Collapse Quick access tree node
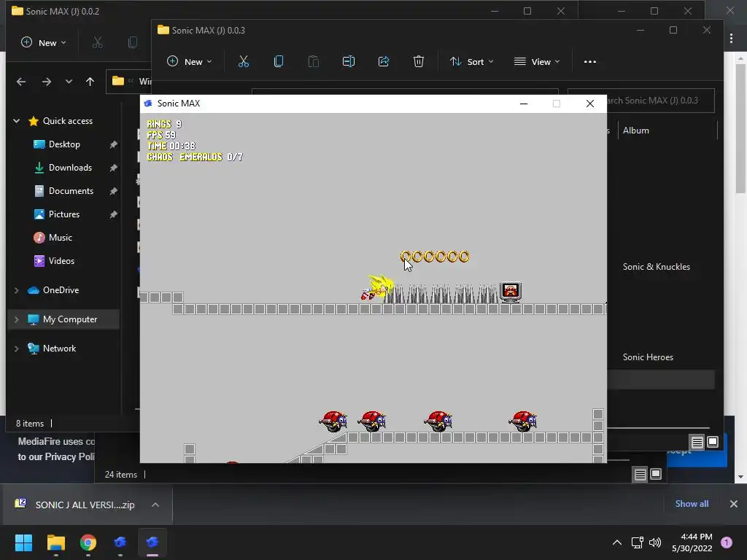 click(16, 121)
